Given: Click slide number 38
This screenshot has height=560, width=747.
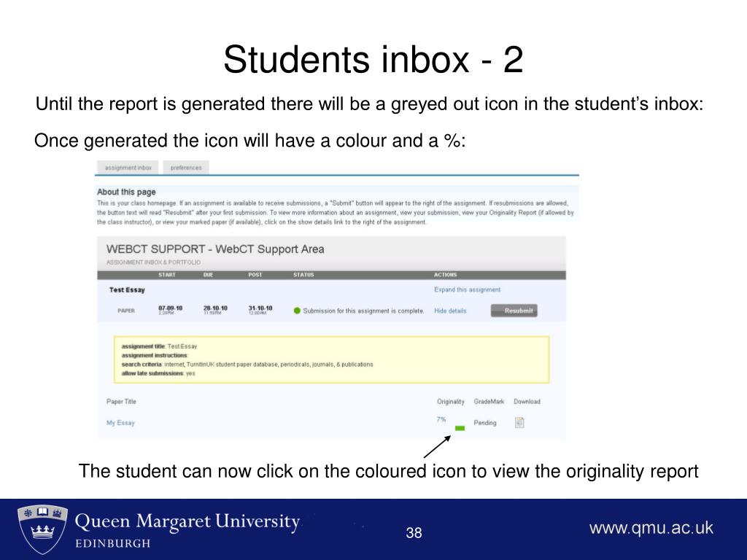Looking at the screenshot, I should (414, 532).
